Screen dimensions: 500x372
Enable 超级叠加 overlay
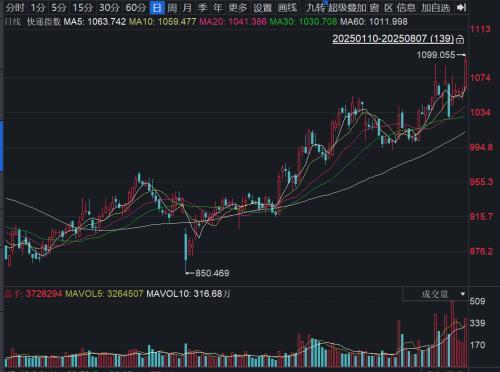pos(347,7)
